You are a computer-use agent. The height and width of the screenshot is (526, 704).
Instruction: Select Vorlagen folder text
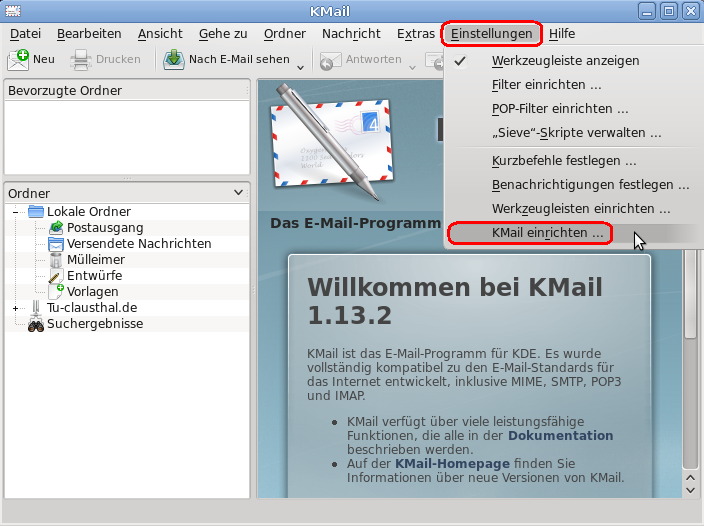click(x=93, y=292)
